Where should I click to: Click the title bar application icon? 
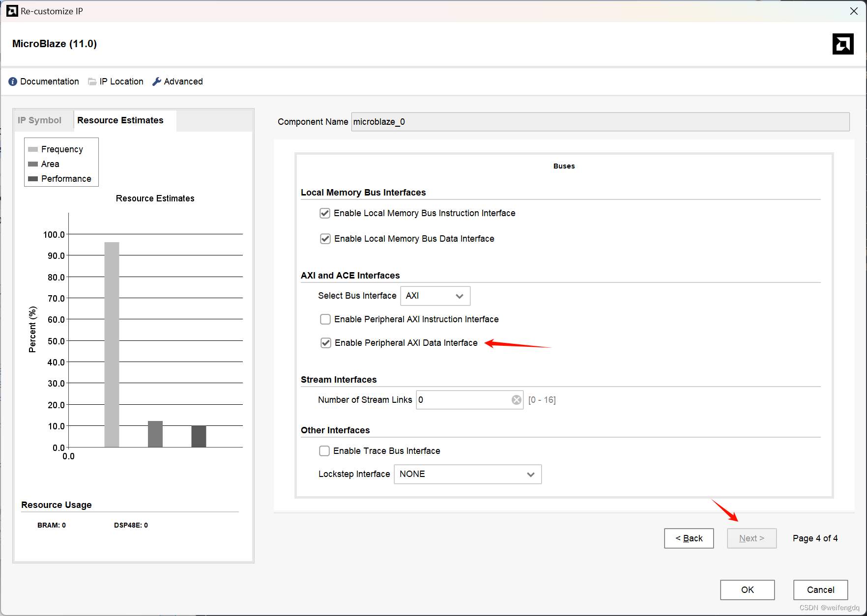click(12, 11)
